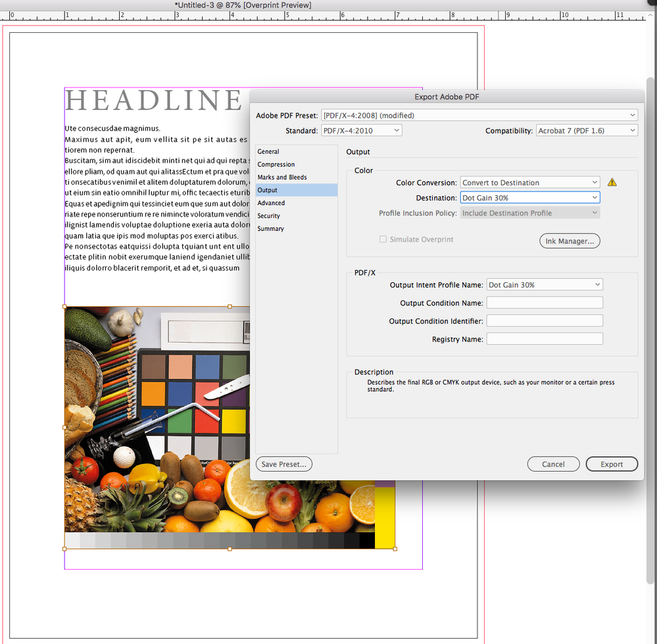
Task: Open the Output Intent Profile Name dropdown
Action: tap(545, 285)
